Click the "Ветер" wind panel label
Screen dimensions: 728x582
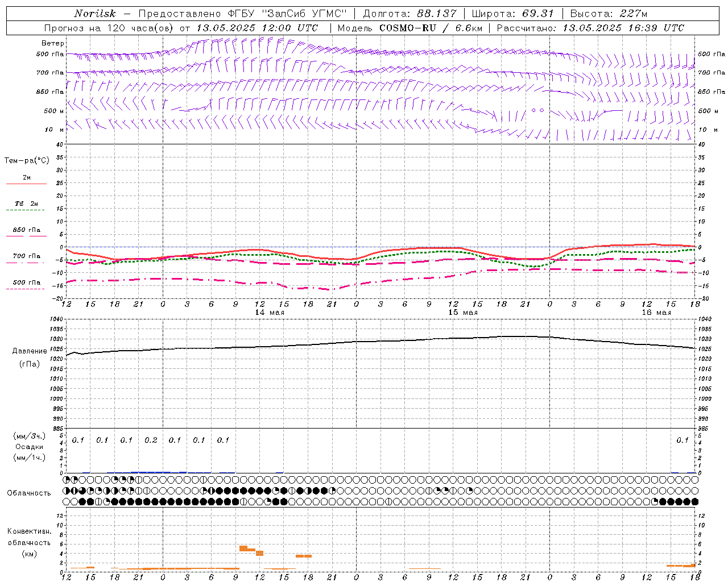pyautogui.click(x=53, y=43)
